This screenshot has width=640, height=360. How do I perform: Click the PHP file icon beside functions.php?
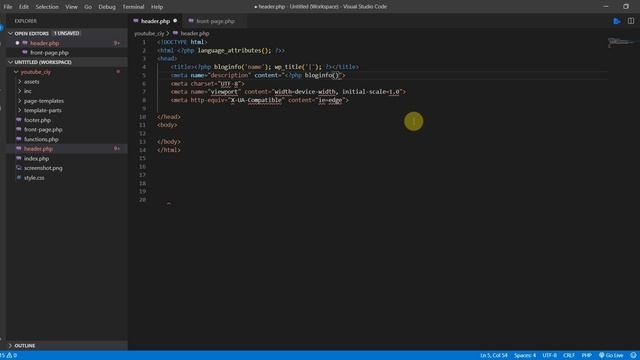coord(18,139)
